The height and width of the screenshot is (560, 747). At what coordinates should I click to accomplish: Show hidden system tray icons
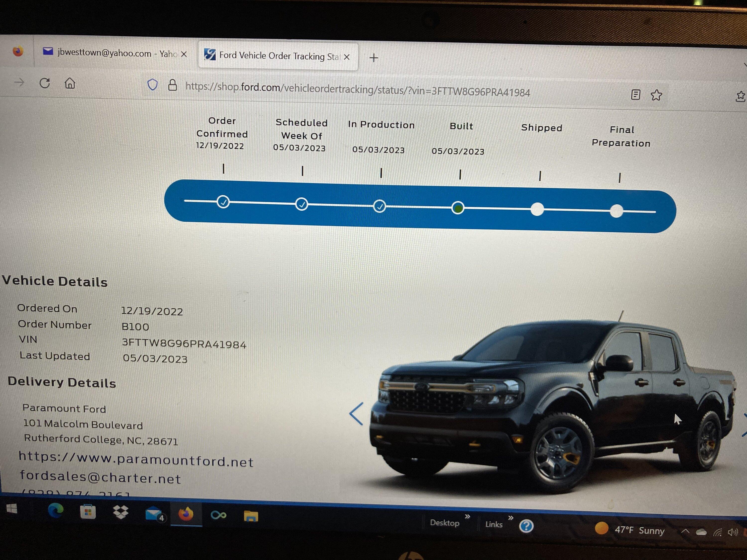[x=685, y=531]
